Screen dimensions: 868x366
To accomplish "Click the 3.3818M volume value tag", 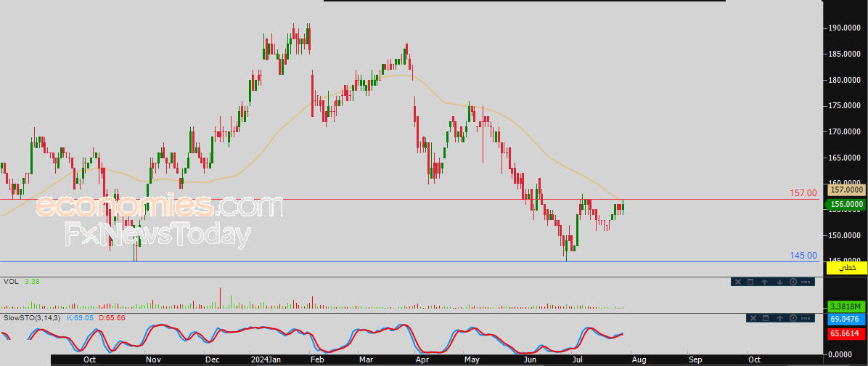I will (846, 306).
